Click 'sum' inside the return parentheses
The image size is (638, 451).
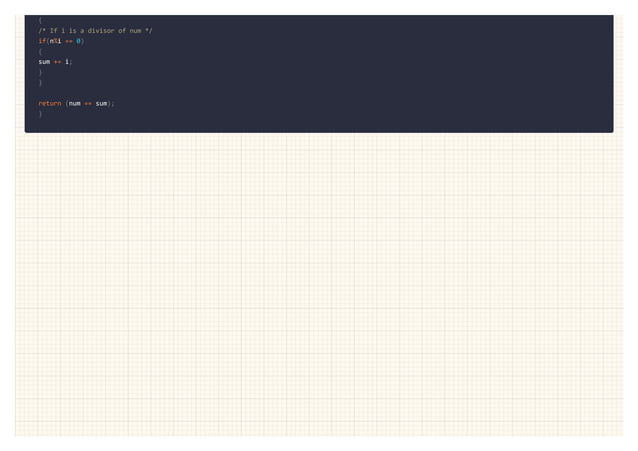pos(101,103)
